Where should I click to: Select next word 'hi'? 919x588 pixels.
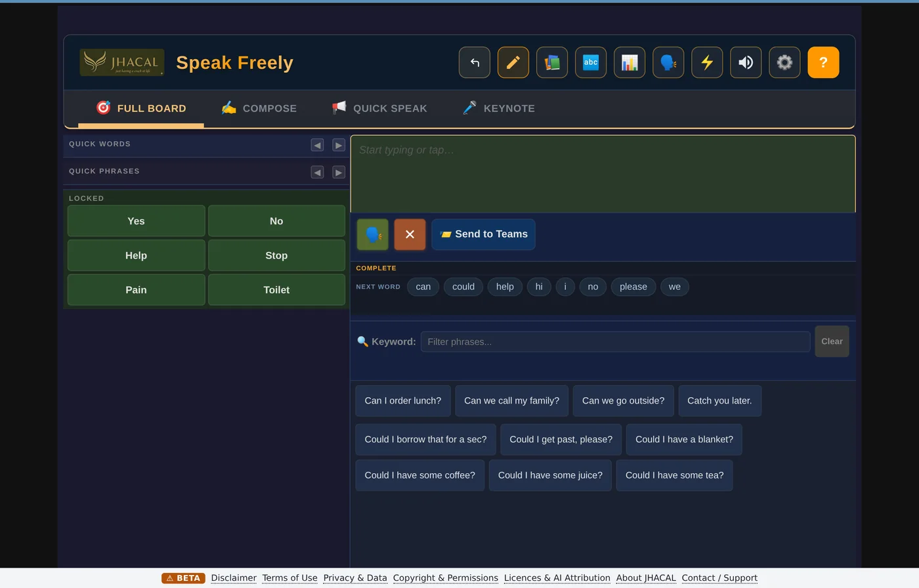click(539, 287)
